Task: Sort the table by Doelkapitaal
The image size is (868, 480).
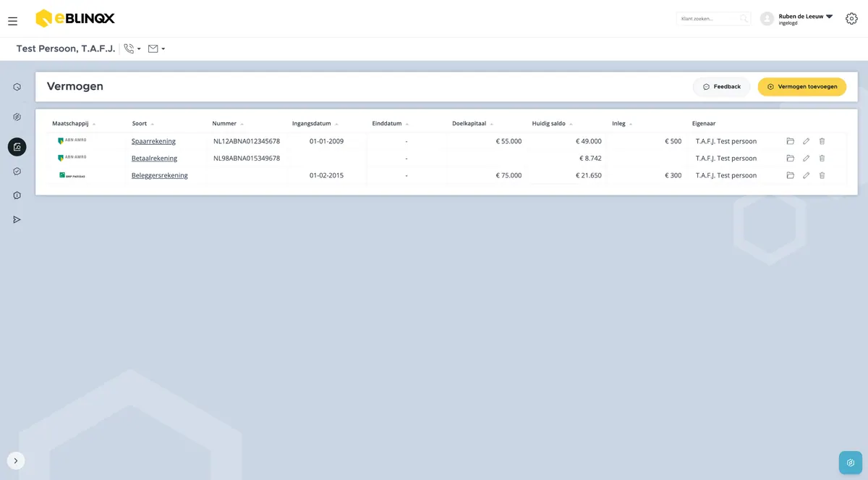Action: point(473,124)
